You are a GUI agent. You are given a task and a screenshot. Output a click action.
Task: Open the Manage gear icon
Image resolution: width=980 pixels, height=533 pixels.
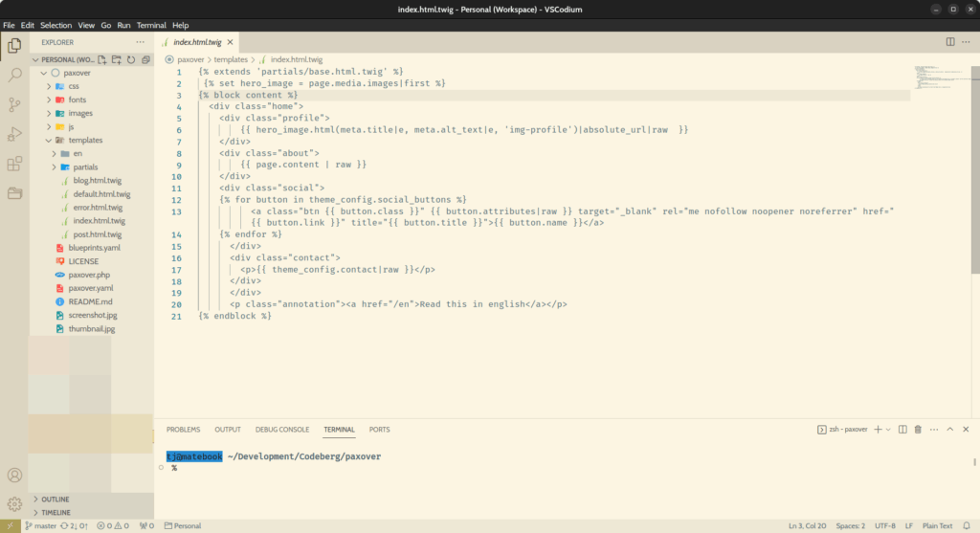point(14,504)
